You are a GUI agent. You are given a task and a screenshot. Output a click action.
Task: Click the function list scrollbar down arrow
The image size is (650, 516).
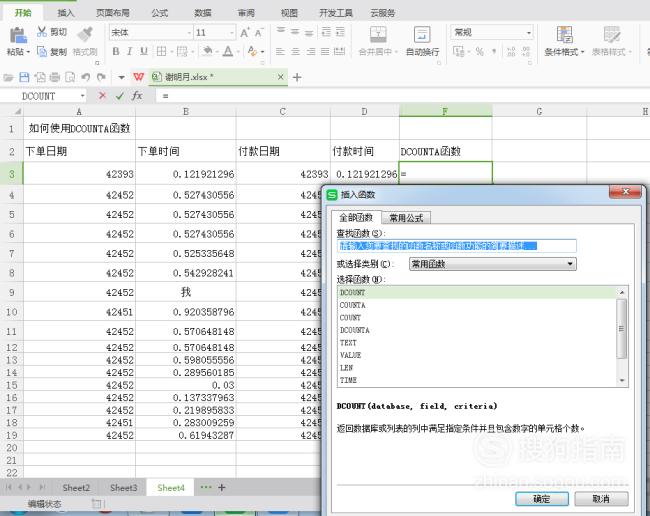622,380
